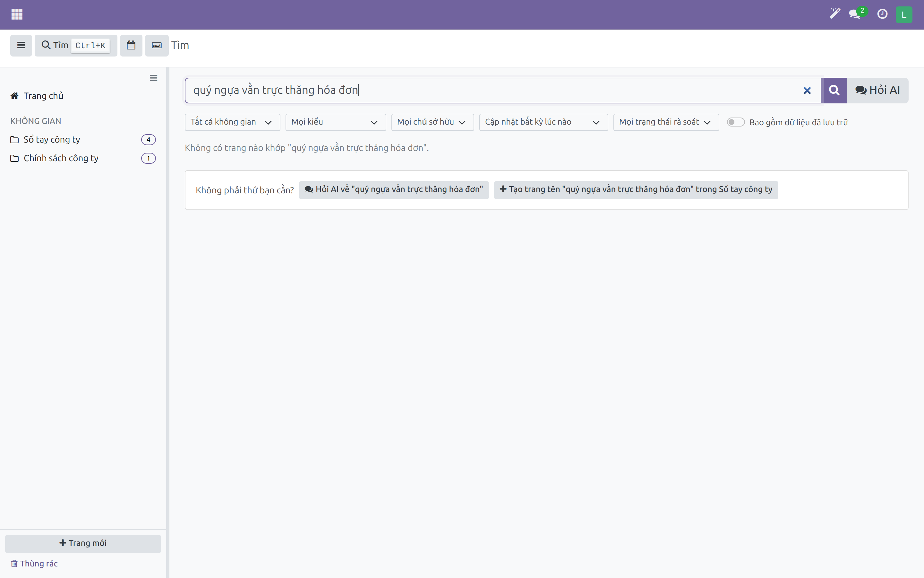Open the keyboard shortcuts icon button
The height and width of the screenshot is (578, 924).
point(157,45)
